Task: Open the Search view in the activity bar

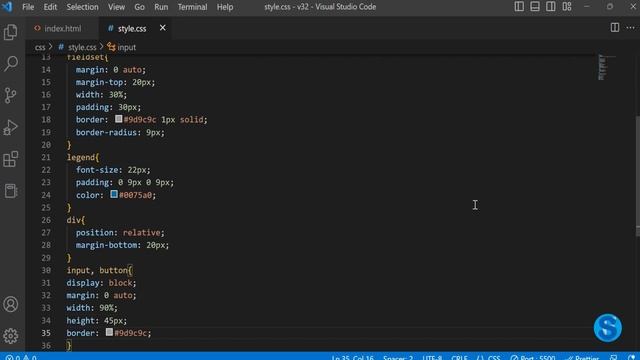Action: [x=11, y=64]
